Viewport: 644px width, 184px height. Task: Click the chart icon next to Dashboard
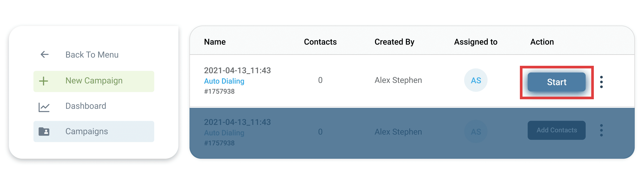(x=44, y=106)
